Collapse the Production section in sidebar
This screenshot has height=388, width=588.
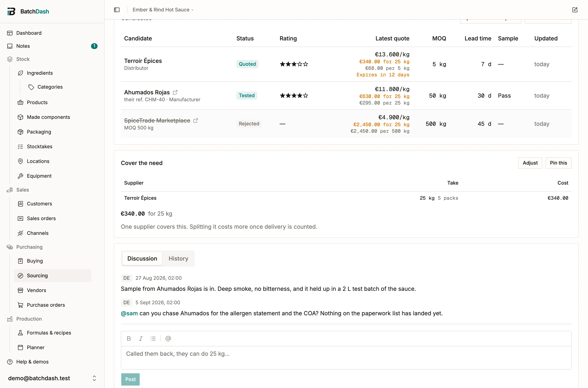(x=29, y=319)
